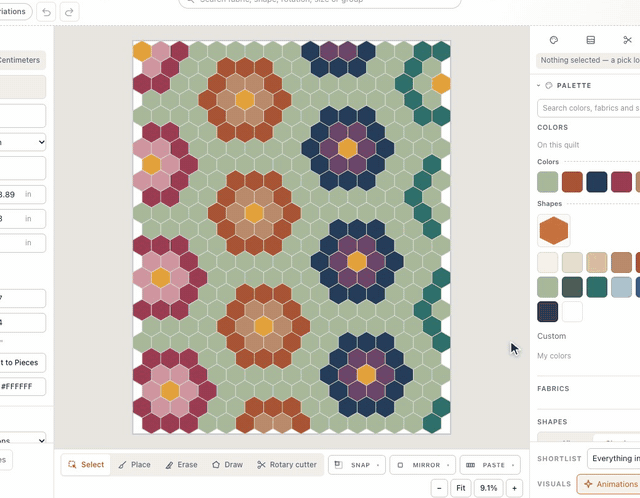640x498 pixels.
Task: Pick the sage green quilt color
Action: pyautogui.click(x=547, y=182)
